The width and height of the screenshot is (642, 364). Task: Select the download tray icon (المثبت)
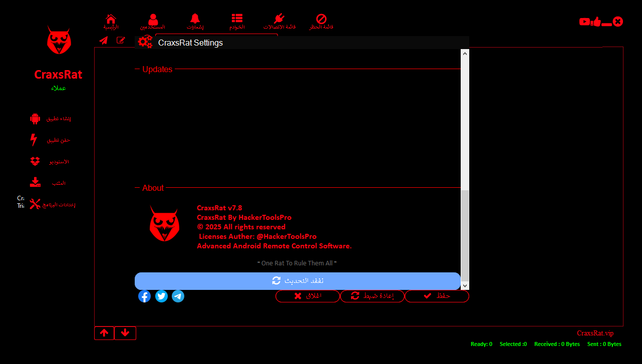(x=35, y=183)
